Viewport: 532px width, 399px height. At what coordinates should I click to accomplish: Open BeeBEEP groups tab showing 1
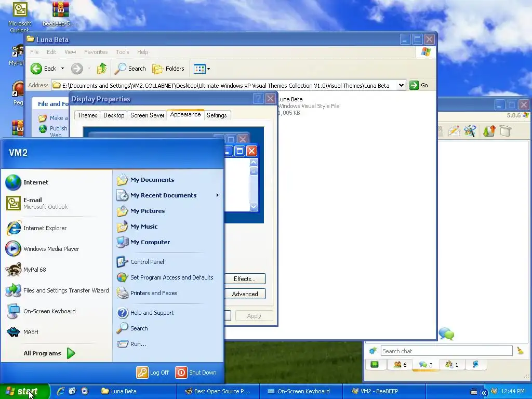point(451,365)
